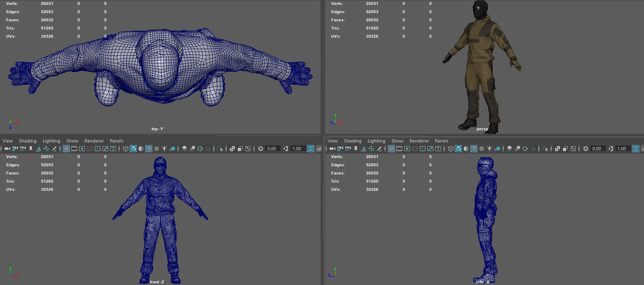The width and height of the screenshot is (644, 285).
Task: Click the 'front -Z' viewport camera label
Action: pos(157,282)
